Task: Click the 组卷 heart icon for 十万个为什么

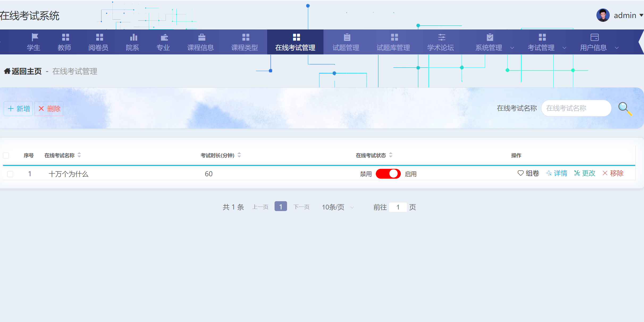Action: [x=520, y=173]
